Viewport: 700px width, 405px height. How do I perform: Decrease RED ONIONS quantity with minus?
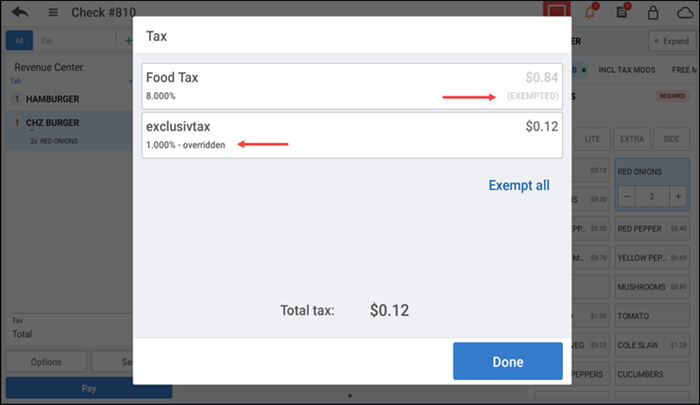pos(628,196)
